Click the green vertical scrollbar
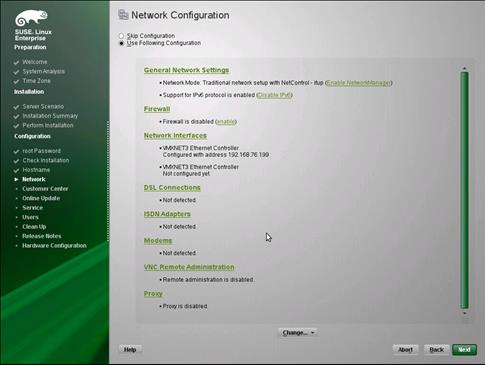This screenshot has width=485, height=365. (x=464, y=190)
